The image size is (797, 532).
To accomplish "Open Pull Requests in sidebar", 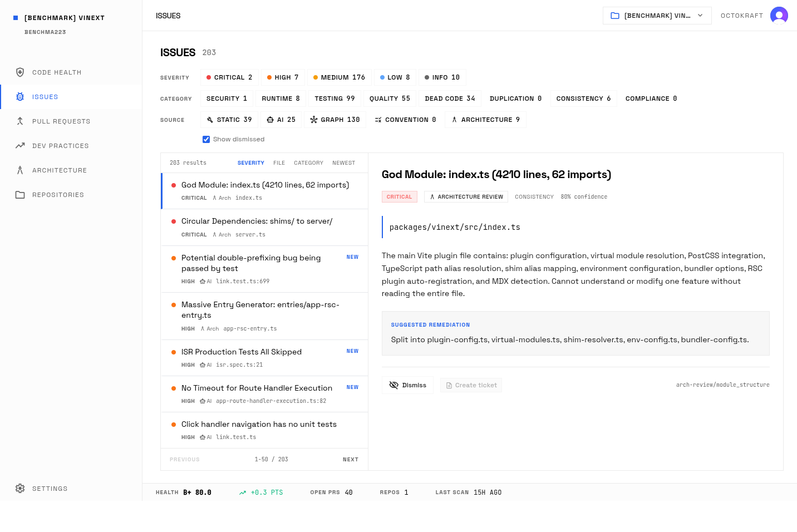I will pyautogui.click(x=71, y=121).
